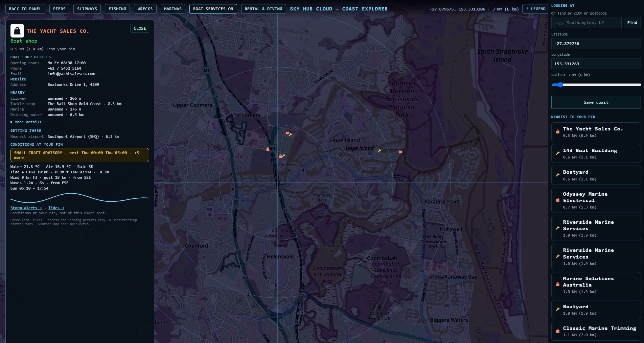
Task: Click the Latitude input field
Action: [596, 44]
